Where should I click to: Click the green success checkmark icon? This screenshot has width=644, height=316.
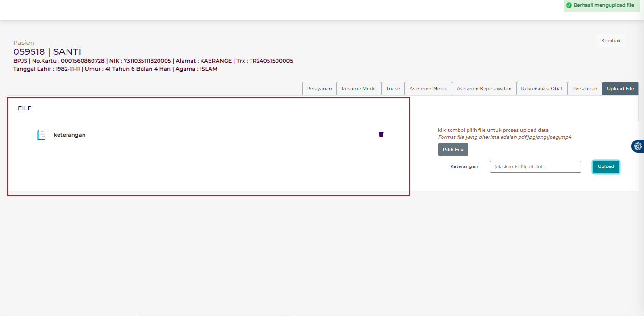click(569, 5)
